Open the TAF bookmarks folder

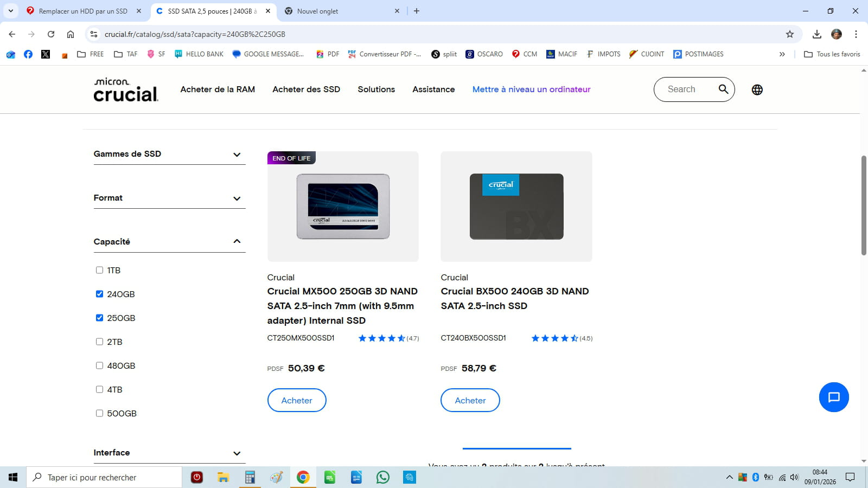pyautogui.click(x=126, y=54)
